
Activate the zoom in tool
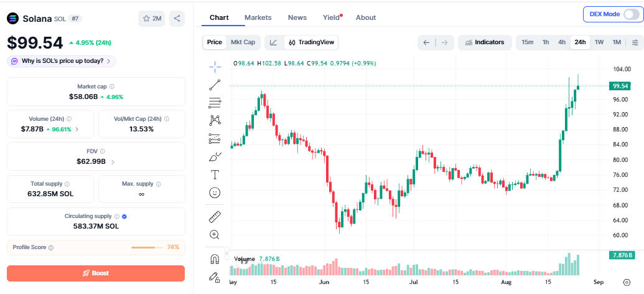215,235
